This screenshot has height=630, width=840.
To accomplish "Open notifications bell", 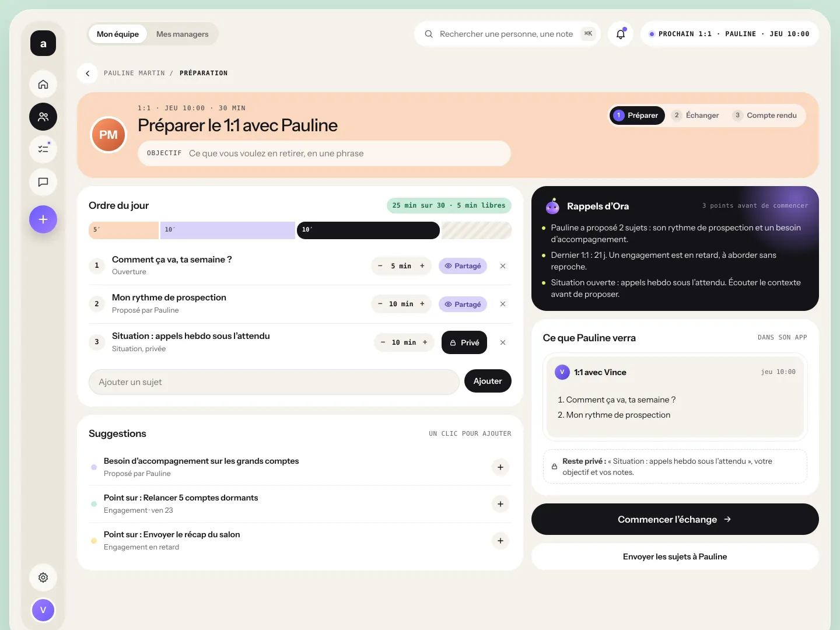I will pyautogui.click(x=621, y=34).
